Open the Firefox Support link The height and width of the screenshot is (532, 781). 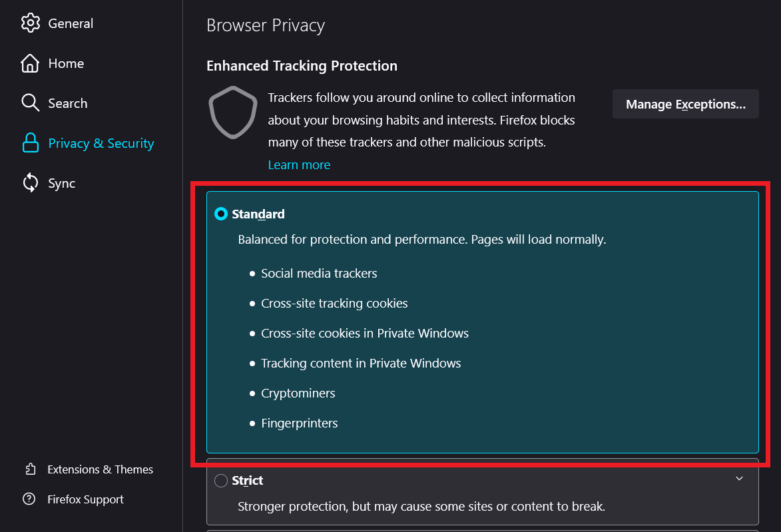click(x=86, y=499)
